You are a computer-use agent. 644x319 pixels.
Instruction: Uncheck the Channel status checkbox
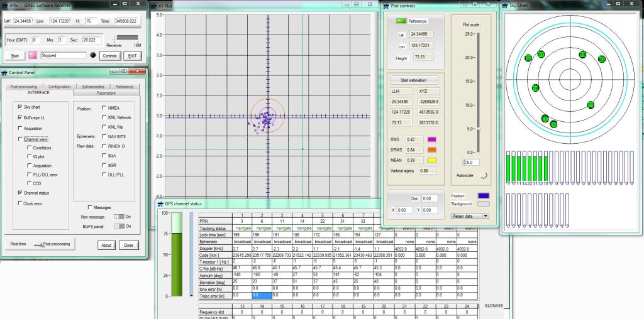coord(19,192)
